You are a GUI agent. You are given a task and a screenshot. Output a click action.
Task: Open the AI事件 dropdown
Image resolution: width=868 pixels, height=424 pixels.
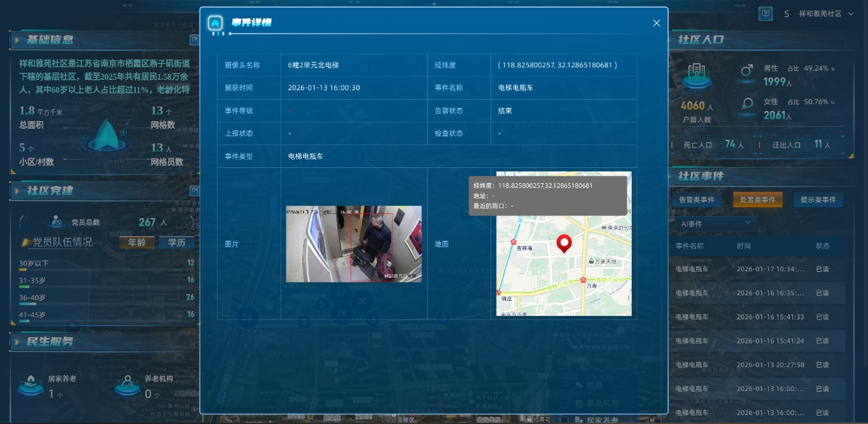tap(714, 224)
